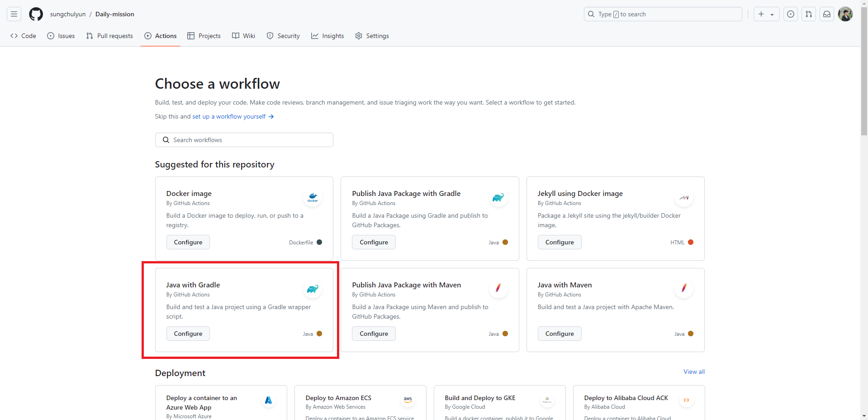Open the Notifications inbox icon
This screenshot has width=868, height=420.
(x=827, y=14)
